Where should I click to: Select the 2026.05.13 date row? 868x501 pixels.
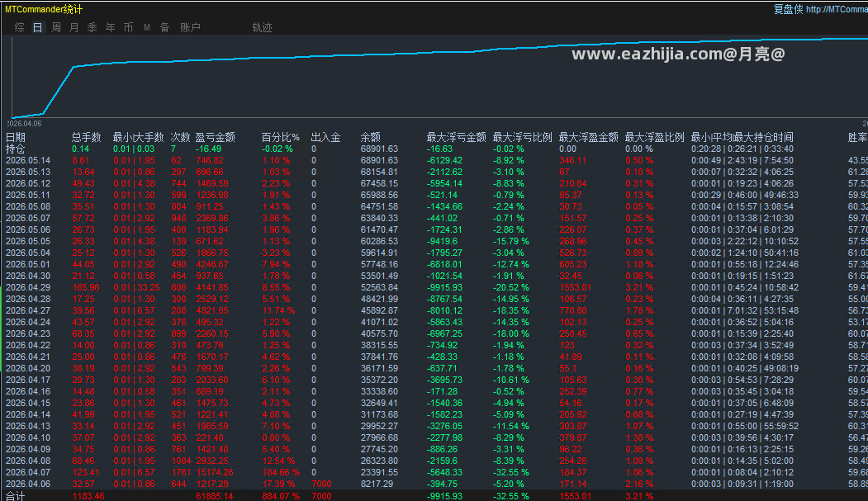pos(28,172)
